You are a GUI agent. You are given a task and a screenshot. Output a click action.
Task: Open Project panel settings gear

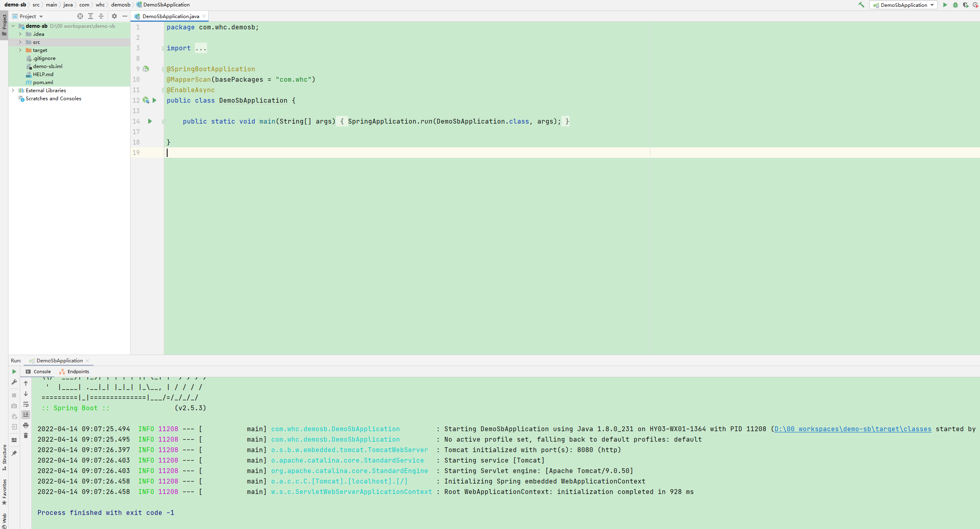[x=114, y=16]
